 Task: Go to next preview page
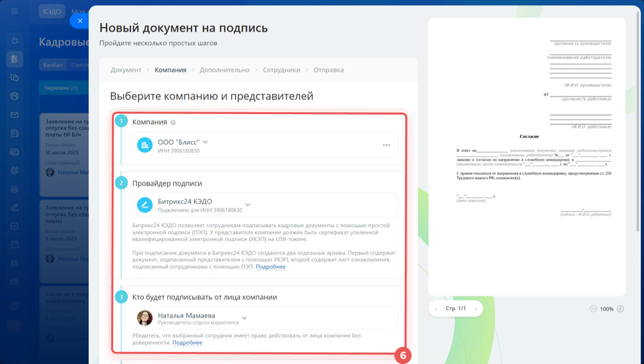point(475,309)
